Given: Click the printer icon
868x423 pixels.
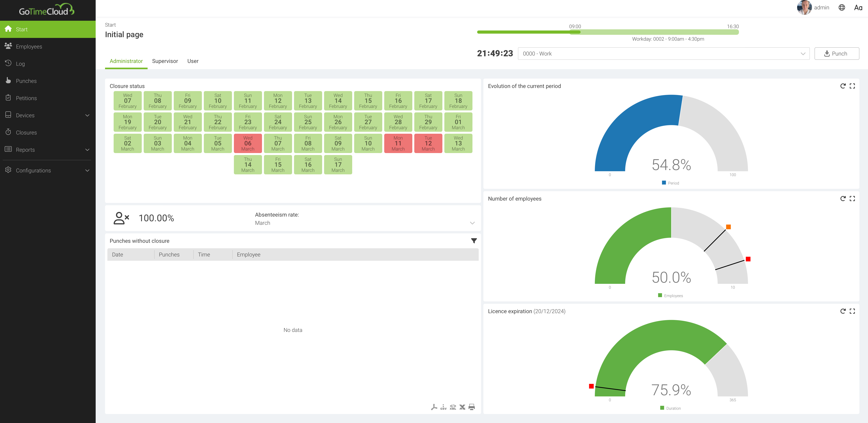Looking at the screenshot, I should (x=472, y=407).
